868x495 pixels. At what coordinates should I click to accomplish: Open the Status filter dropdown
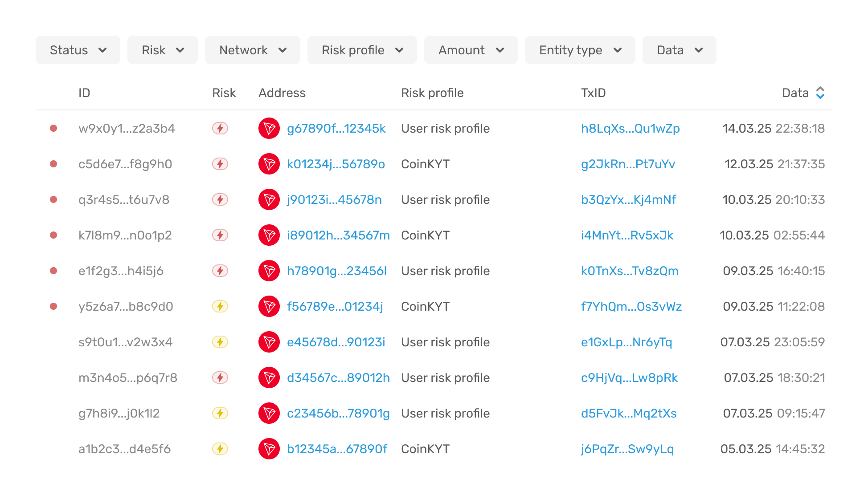tap(78, 50)
